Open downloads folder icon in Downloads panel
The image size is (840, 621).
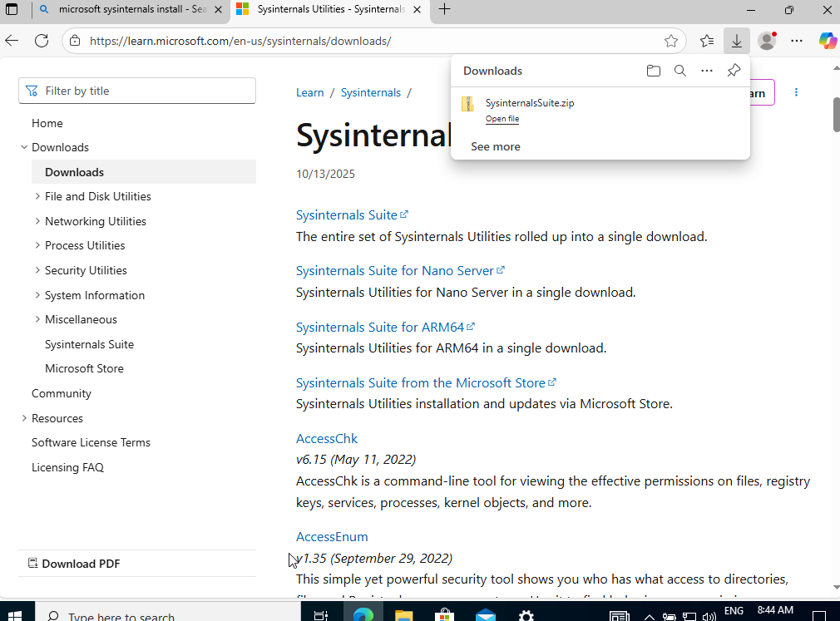click(653, 71)
